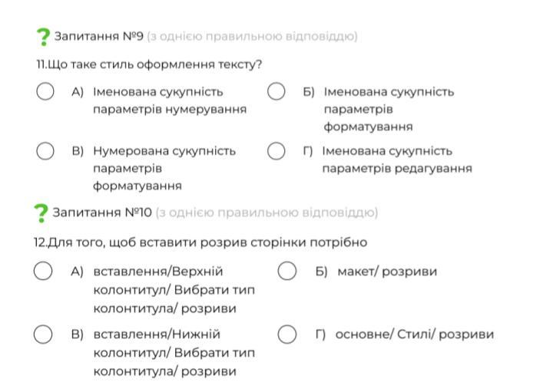
Task: Select radio Г) Іменована сукупність параметрів редагування
Action: point(276,151)
